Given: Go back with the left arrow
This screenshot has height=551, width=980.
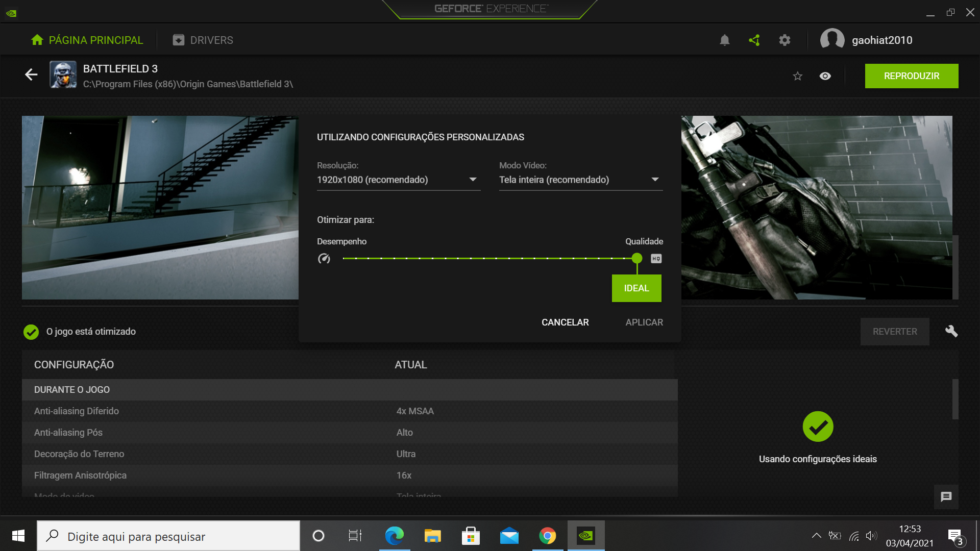Looking at the screenshot, I should pyautogui.click(x=31, y=75).
